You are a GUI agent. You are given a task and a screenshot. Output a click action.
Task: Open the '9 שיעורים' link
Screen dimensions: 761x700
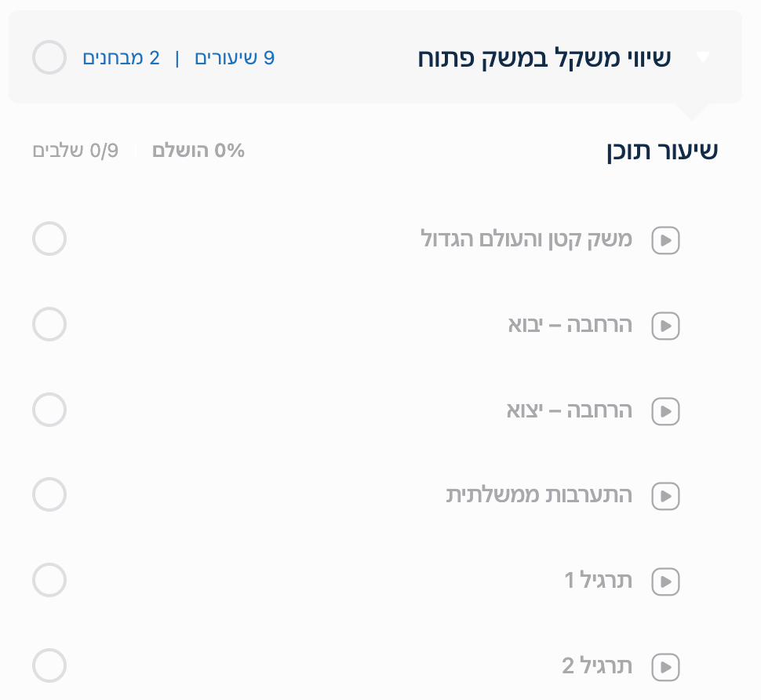(x=235, y=58)
